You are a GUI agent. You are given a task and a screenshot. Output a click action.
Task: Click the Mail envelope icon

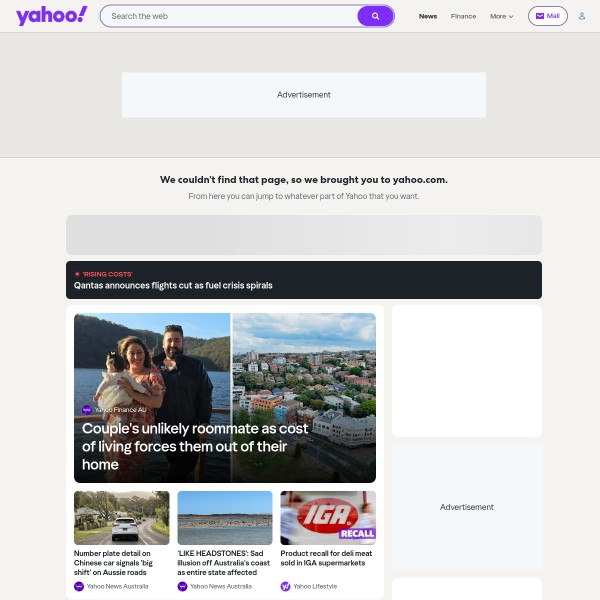[540, 16]
